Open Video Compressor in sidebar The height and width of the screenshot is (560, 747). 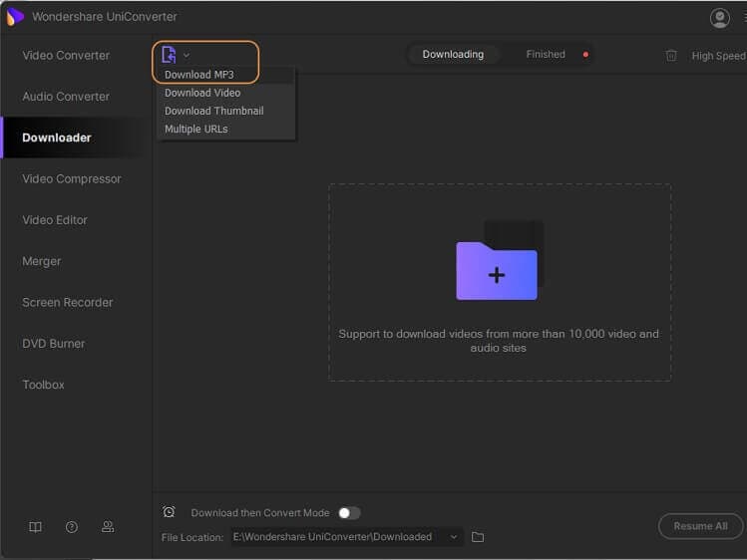[x=72, y=179]
